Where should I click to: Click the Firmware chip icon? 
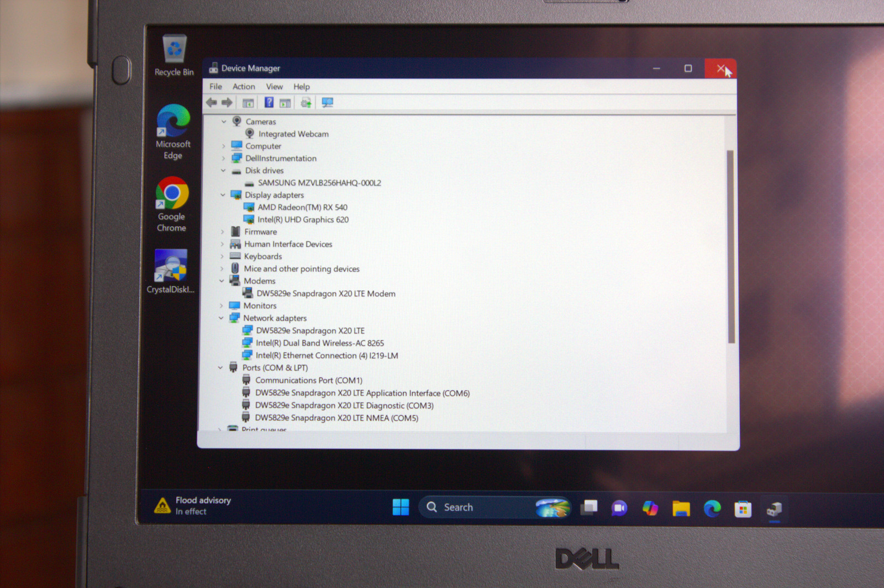pos(236,231)
